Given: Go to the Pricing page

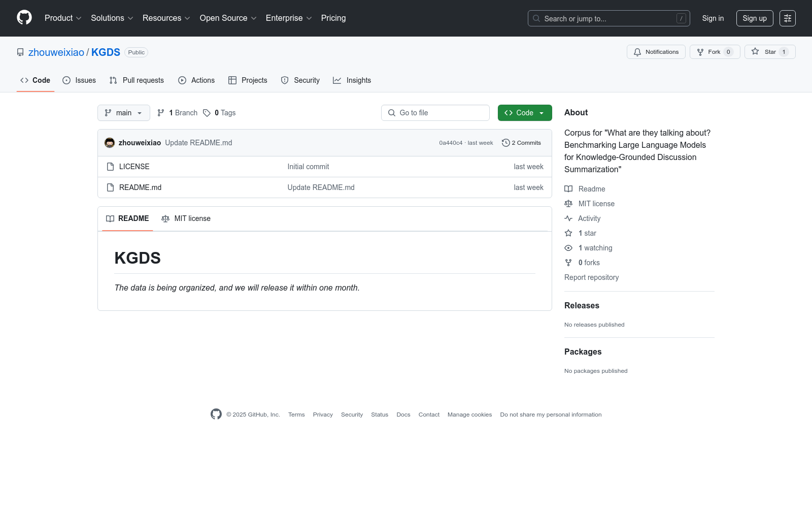Looking at the screenshot, I should tap(333, 18).
